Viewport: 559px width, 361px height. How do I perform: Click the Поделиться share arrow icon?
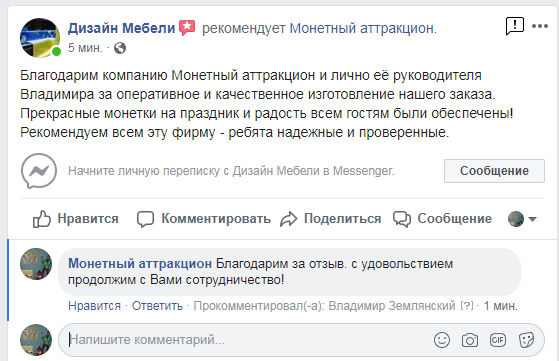(x=288, y=219)
